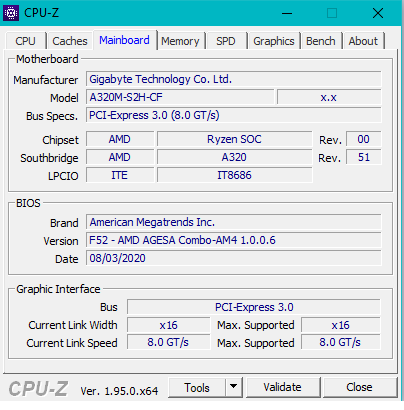Click the Graphic Interface Bus PCI-Express field

(x=254, y=307)
